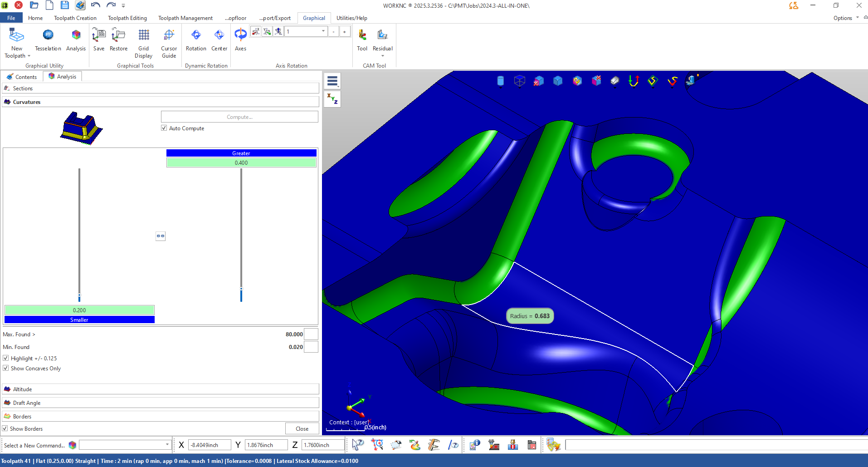The width and height of the screenshot is (868, 467).
Task: Open the Contents tab
Action: click(22, 76)
